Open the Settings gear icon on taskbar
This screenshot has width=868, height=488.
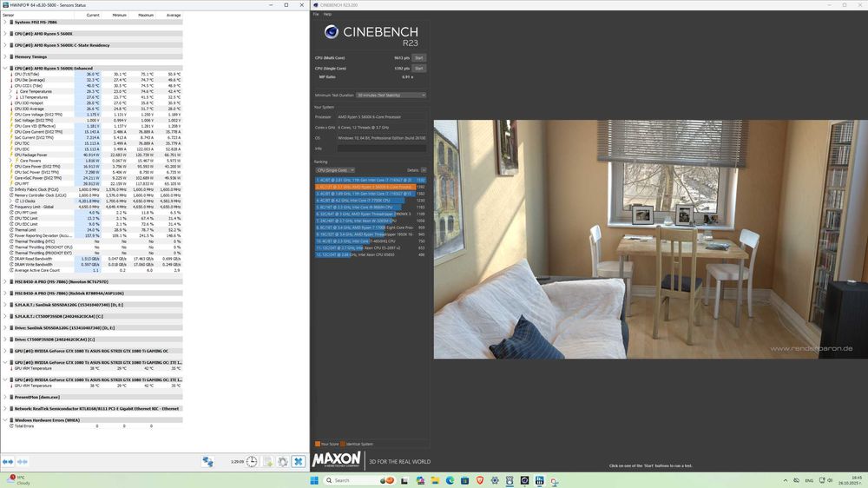click(x=495, y=480)
